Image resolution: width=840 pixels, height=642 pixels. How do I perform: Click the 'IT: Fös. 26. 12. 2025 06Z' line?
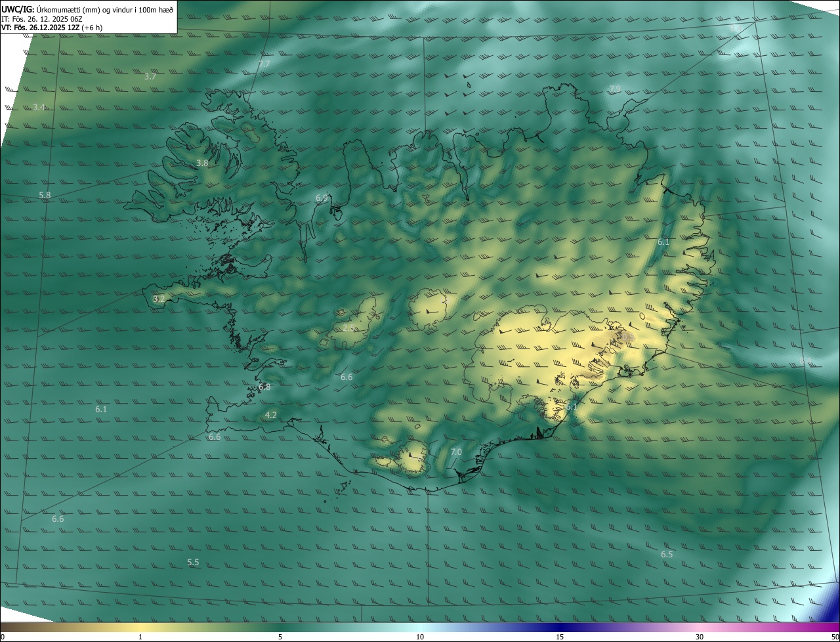[41, 19]
